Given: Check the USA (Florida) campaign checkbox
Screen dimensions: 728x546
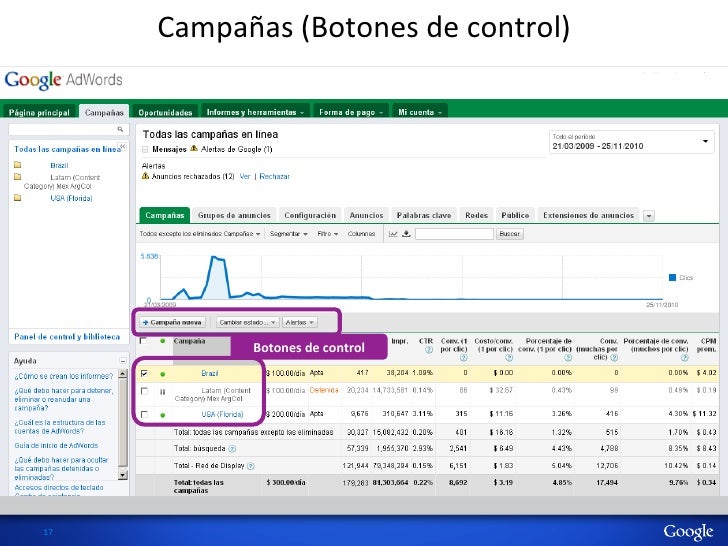Looking at the screenshot, I should (x=144, y=414).
